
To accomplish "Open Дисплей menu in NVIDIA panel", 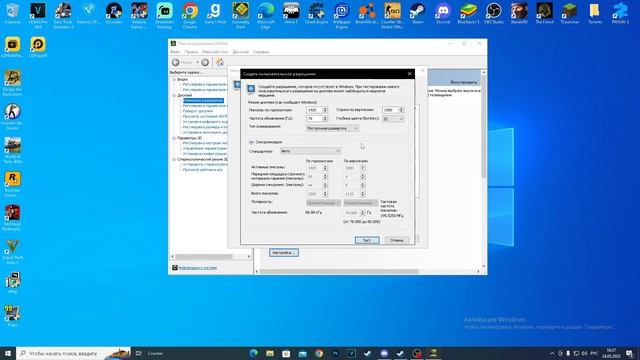I will (x=240, y=52).
